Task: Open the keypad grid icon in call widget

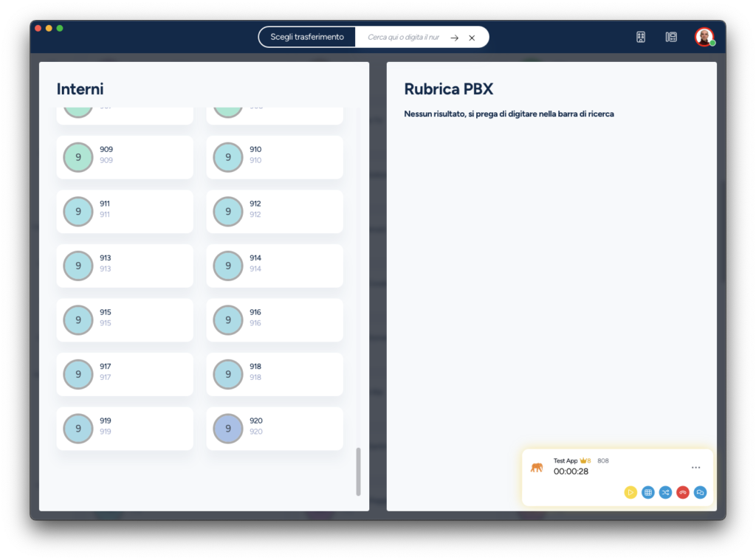Action: point(648,492)
